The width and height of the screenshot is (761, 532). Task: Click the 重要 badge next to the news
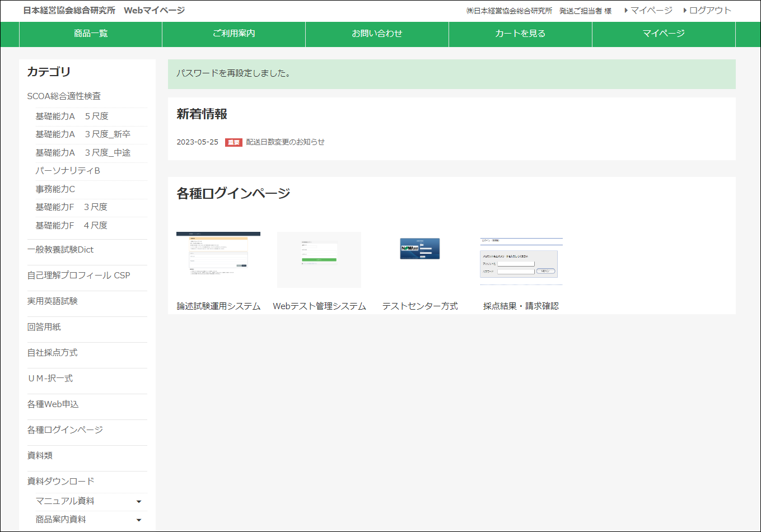click(233, 142)
